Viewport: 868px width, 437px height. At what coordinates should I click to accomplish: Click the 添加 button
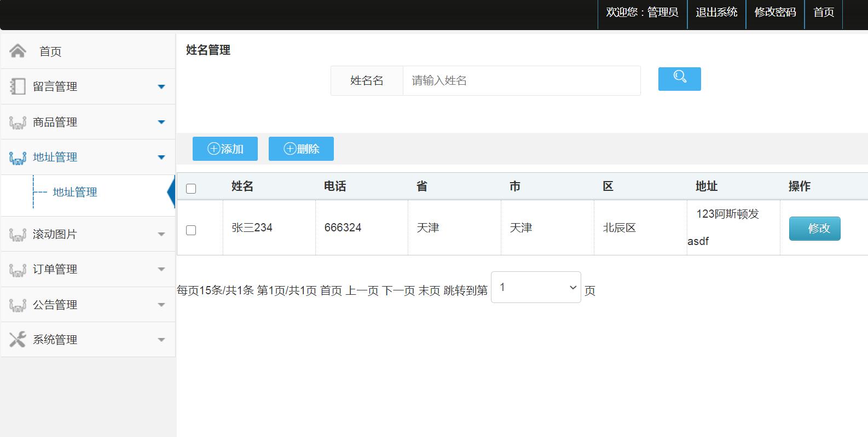coord(225,149)
